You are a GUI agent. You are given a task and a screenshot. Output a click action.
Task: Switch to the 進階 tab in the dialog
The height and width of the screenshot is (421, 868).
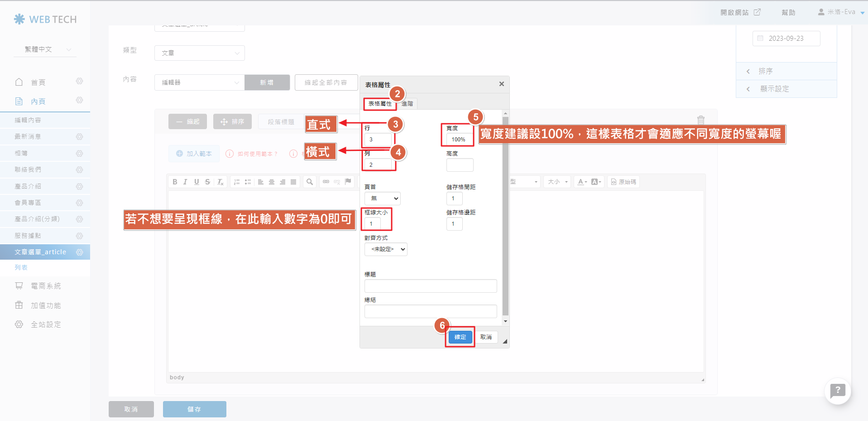[x=407, y=104]
